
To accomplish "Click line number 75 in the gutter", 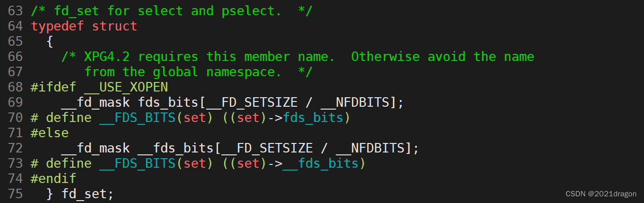I will [15, 194].
